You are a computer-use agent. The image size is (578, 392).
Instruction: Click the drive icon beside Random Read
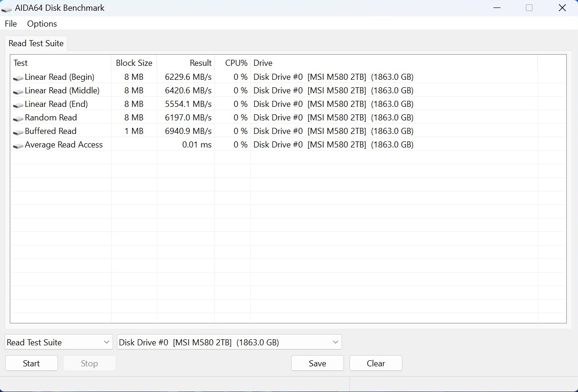point(18,119)
